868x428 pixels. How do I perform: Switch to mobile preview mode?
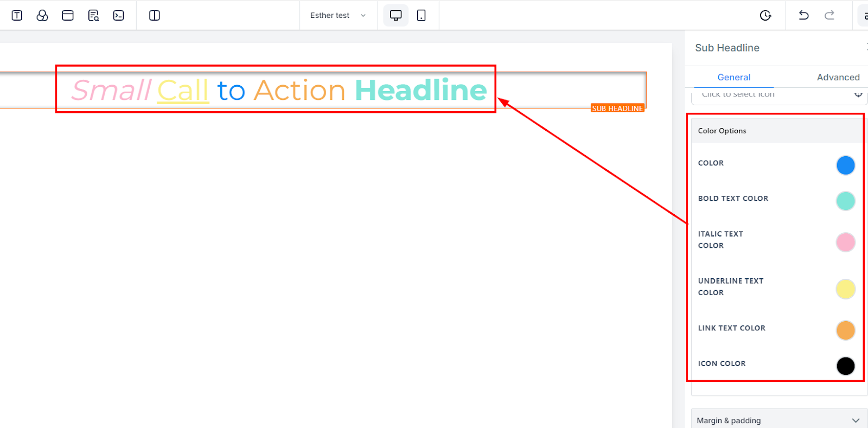point(421,15)
